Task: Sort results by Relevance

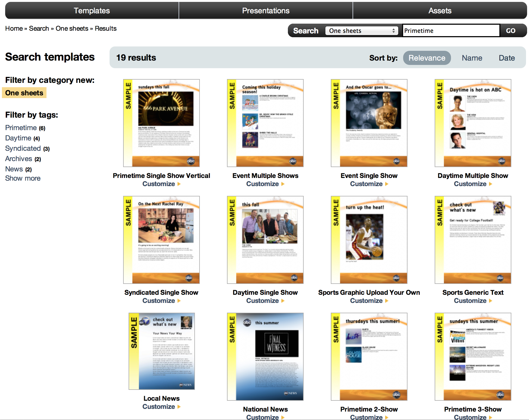Action: 427,58
